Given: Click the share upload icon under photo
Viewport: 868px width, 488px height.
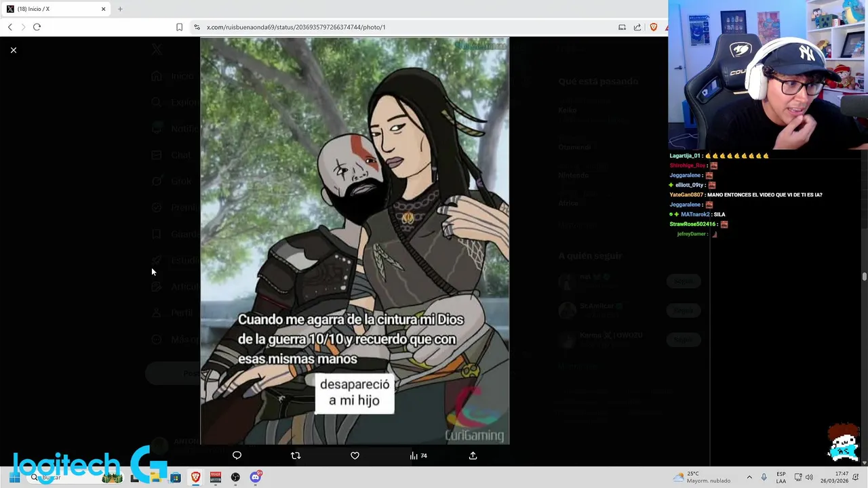Looking at the screenshot, I should [x=473, y=455].
